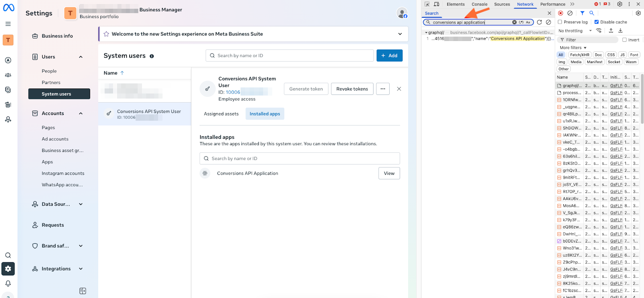Click the Add system user button

[x=390, y=55]
